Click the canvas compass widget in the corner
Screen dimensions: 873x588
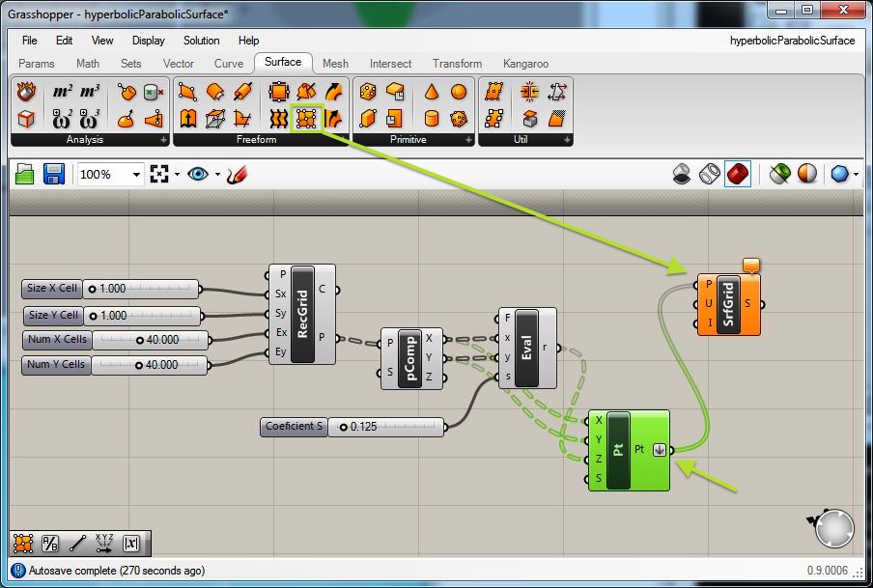(x=832, y=527)
